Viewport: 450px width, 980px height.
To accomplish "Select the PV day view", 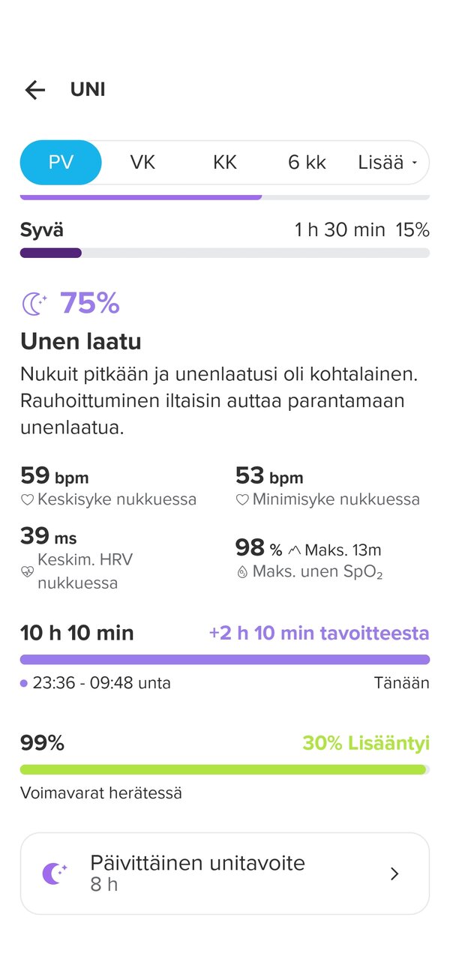I will [61, 163].
